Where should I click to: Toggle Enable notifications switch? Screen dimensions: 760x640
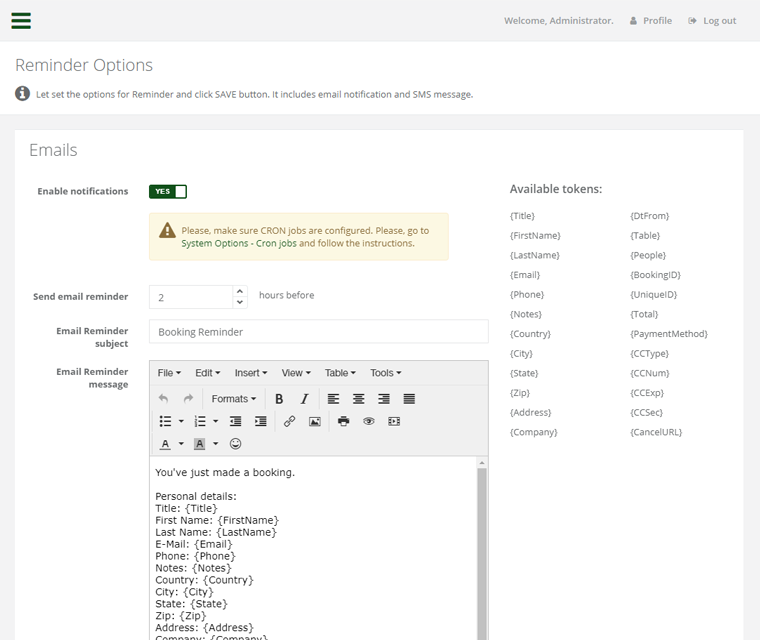168,192
